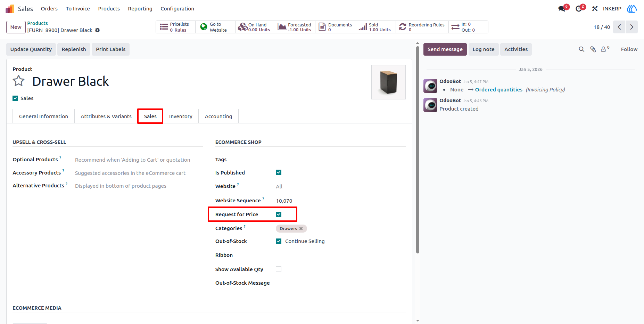644x324 pixels.
Task: Click Update Quantity button
Action: click(x=31, y=49)
